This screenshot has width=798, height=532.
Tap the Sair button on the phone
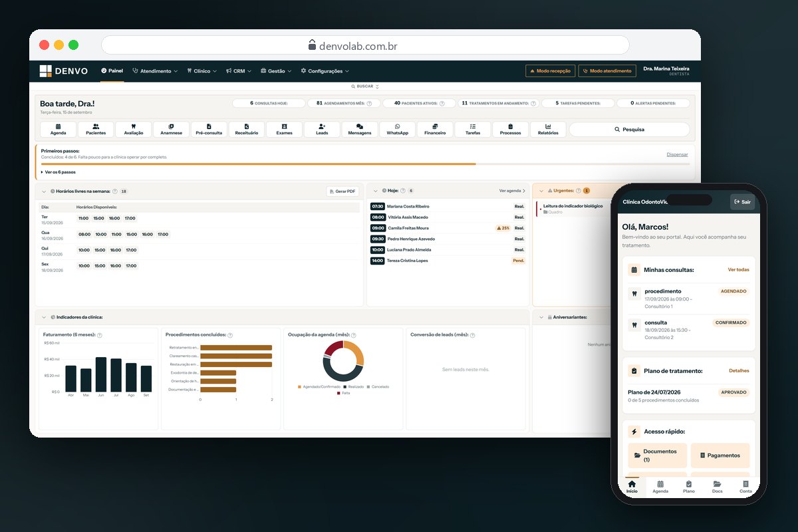pyautogui.click(x=742, y=202)
